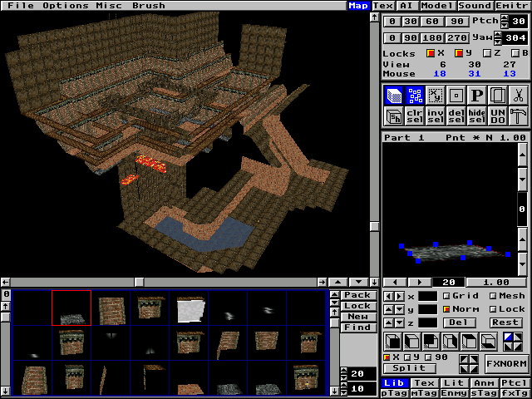Screen dimensions: 532x399
Task: Click the Rest button
Action: pos(505,323)
